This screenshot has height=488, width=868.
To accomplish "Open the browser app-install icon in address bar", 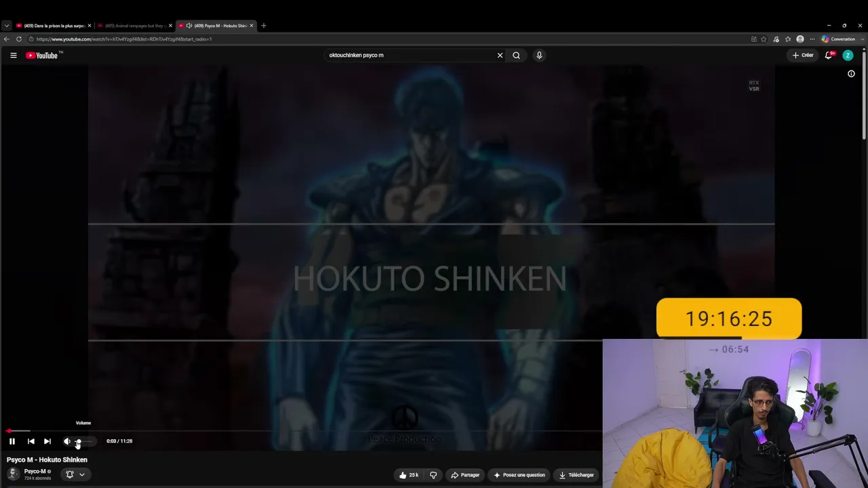I will coord(753,39).
